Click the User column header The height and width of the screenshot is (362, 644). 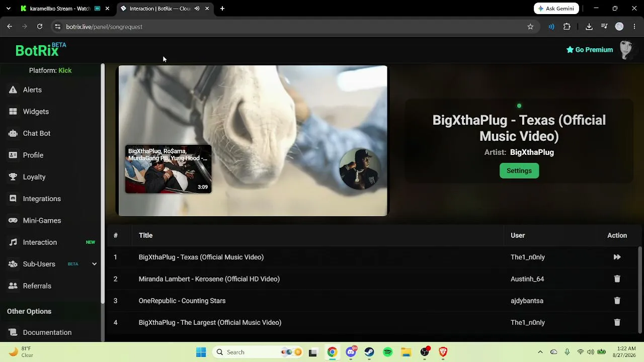[x=518, y=235]
